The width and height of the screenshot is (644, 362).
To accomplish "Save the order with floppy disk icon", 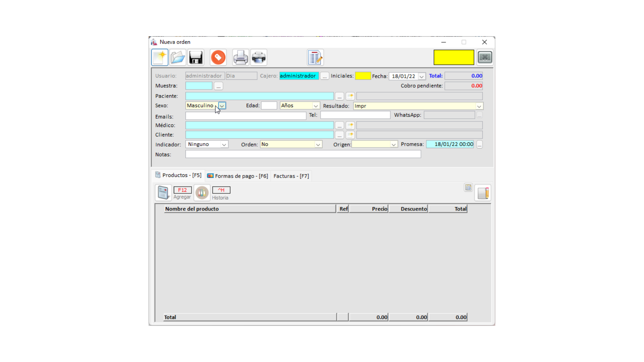I will pyautogui.click(x=196, y=57).
